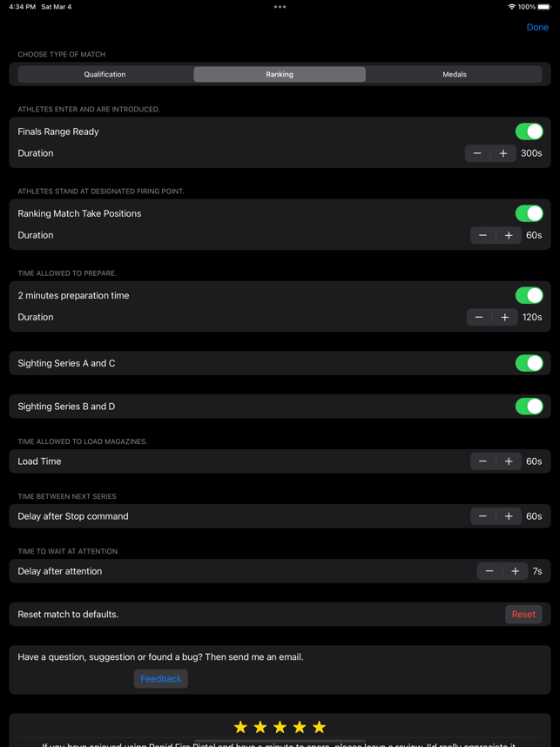Image resolution: width=560 pixels, height=747 pixels.
Task: Toggle Sighting Series B and D
Action: pos(529,407)
